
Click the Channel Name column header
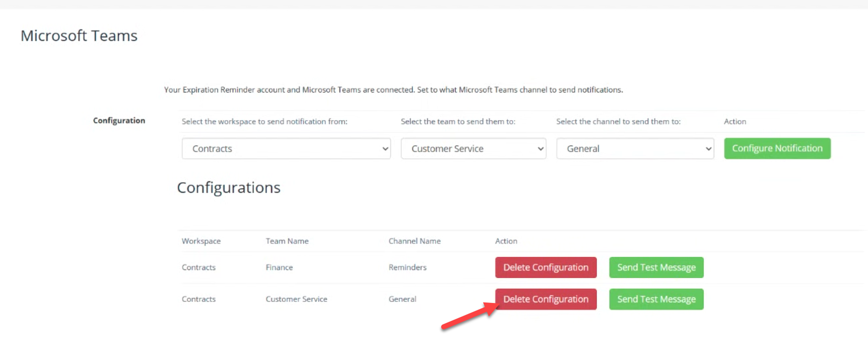point(415,241)
